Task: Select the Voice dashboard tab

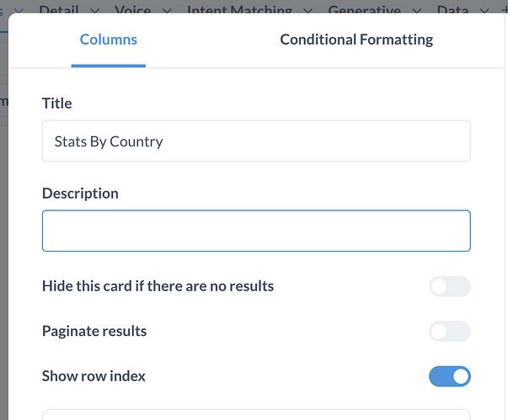Action: point(132,10)
